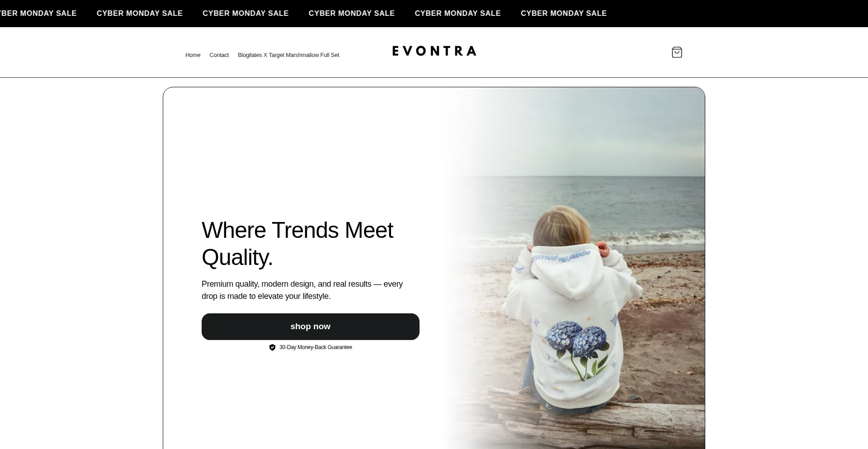
Task: Click the blue script text on the hood
Action: 561,256
